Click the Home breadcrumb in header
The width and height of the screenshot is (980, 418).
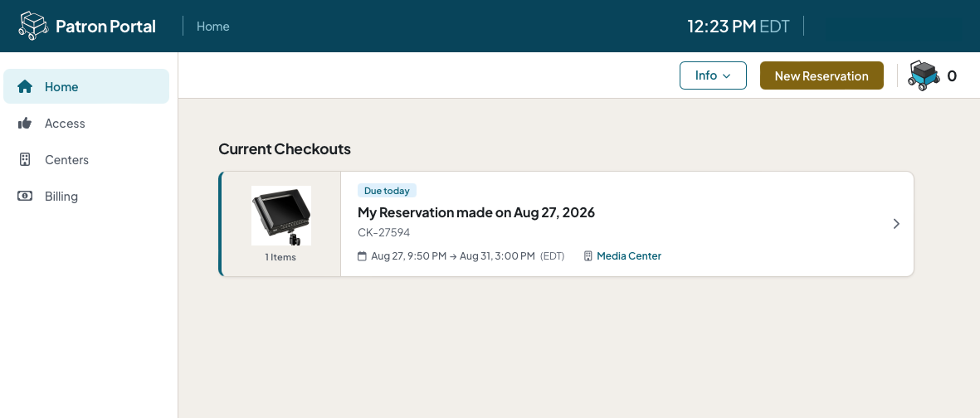(x=213, y=27)
